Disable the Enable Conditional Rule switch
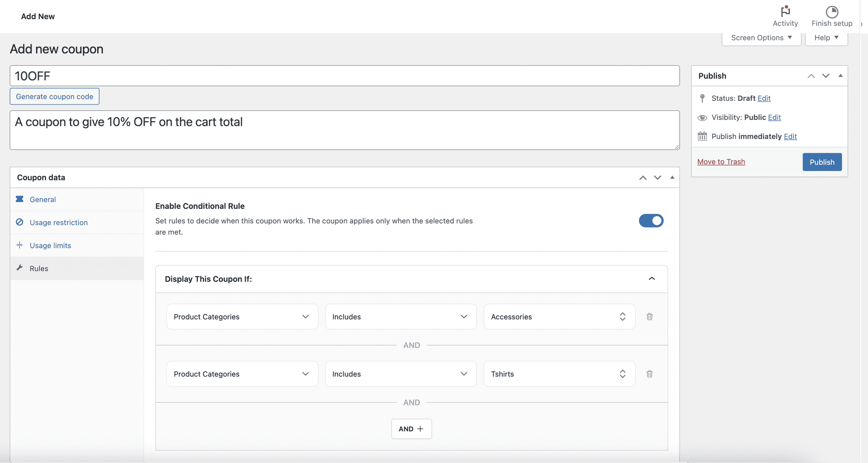This screenshot has width=868, height=463. (651, 221)
